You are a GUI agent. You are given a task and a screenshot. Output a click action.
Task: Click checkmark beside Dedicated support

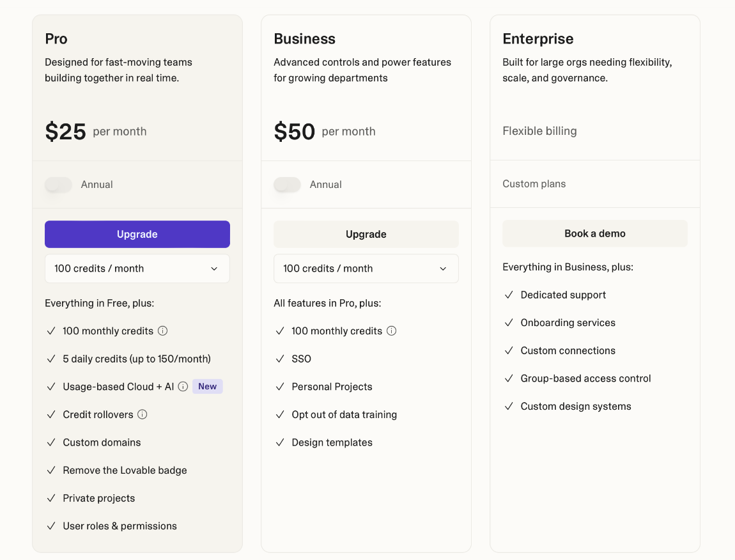point(509,295)
